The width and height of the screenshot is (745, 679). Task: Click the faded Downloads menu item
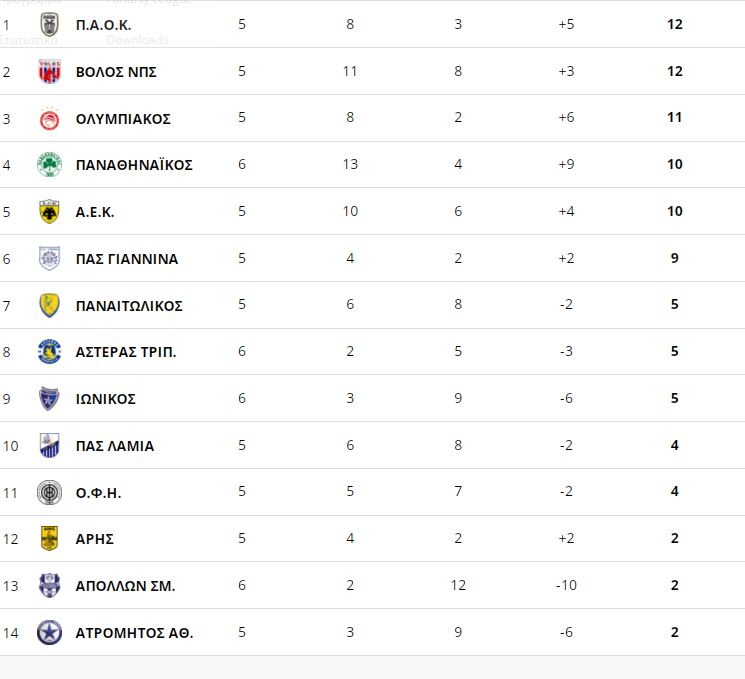(137, 40)
